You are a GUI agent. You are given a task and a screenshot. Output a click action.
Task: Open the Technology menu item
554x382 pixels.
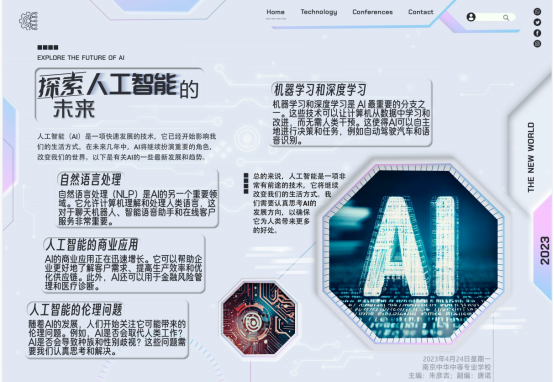tap(319, 12)
